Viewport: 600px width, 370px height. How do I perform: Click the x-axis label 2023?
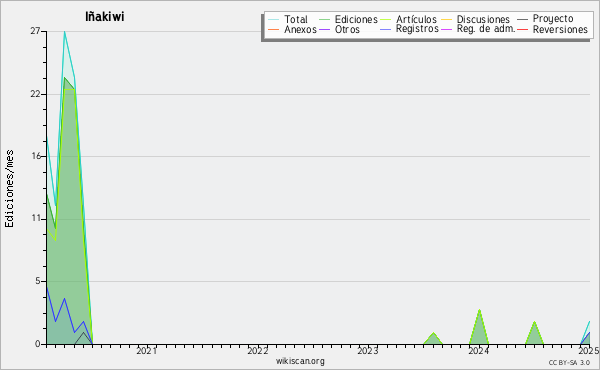(x=368, y=351)
